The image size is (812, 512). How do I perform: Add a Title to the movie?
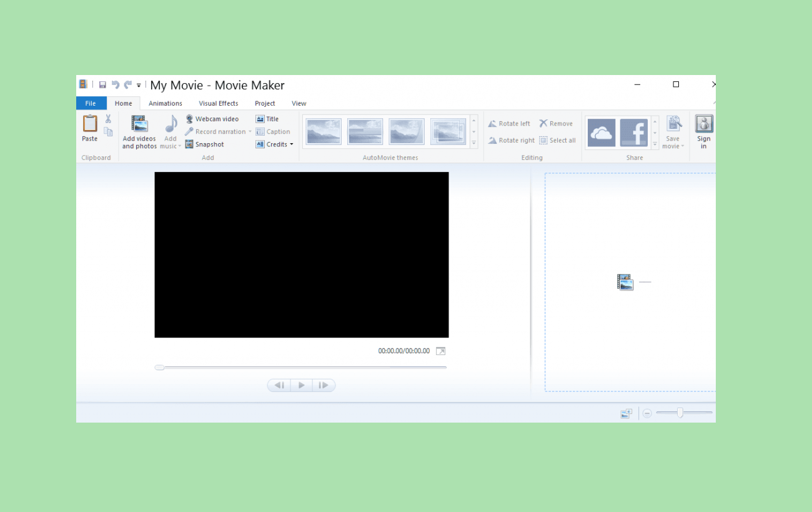click(267, 119)
